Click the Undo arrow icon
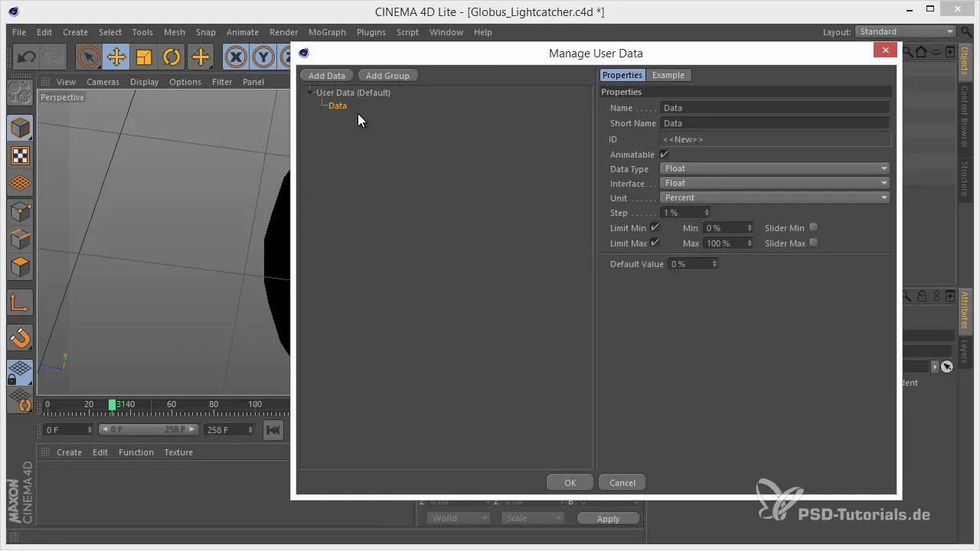The width and height of the screenshot is (980, 551). pyautogui.click(x=26, y=57)
